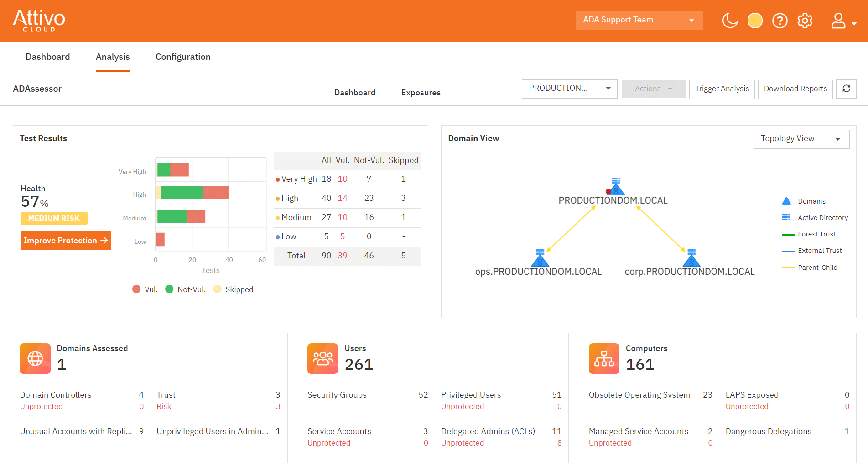868x467 pixels.
Task: Click Delegated Admins unprotected count 8
Action: [559, 443]
